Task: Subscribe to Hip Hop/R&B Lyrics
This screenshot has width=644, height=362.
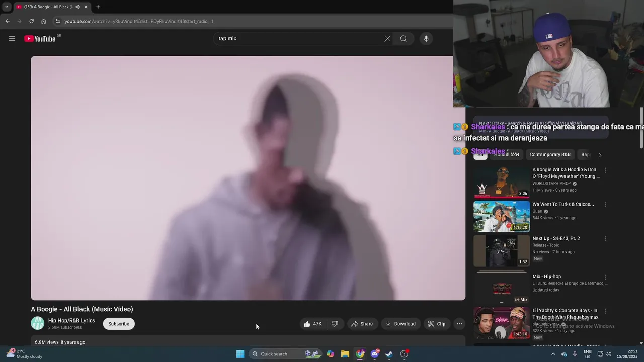Action: coord(119,324)
